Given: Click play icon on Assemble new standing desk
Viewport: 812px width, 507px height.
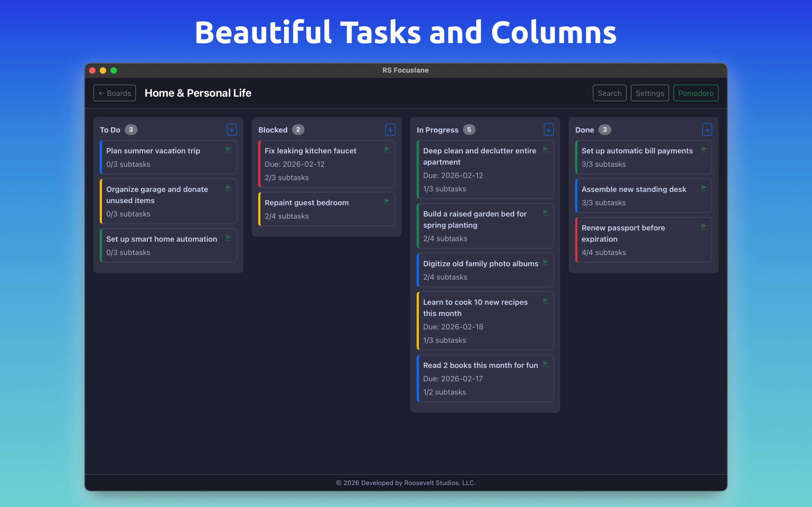Looking at the screenshot, I should click(x=704, y=188).
